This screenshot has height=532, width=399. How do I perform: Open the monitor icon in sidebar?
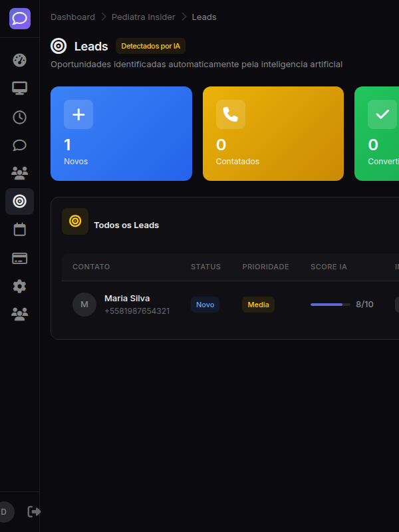click(x=20, y=88)
